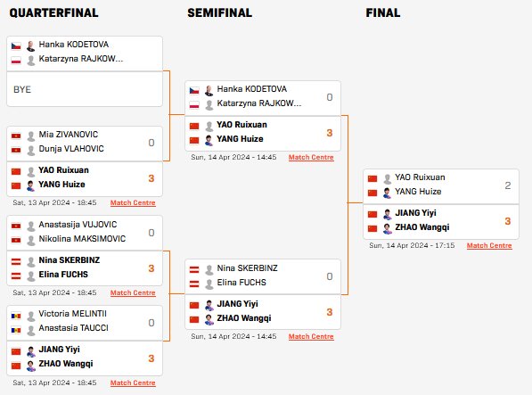
Task: Click the Austrian flag beside Nina SKERBINZ quarterfinal
Action: (x=16, y=261)
